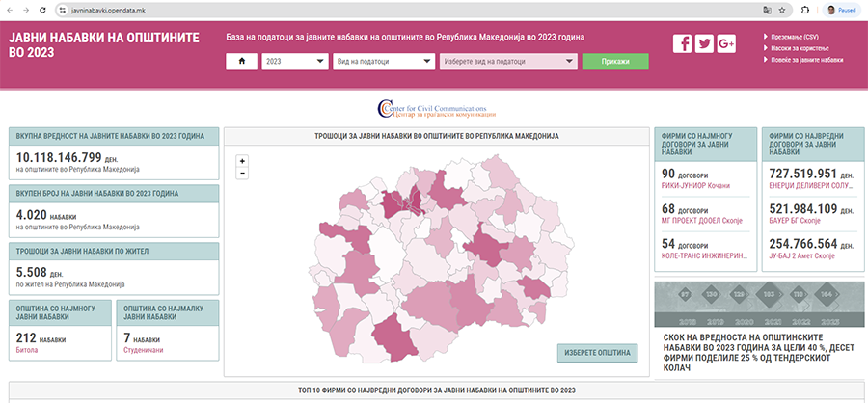Click the Google Plus icon

click(x=726, y=43)
